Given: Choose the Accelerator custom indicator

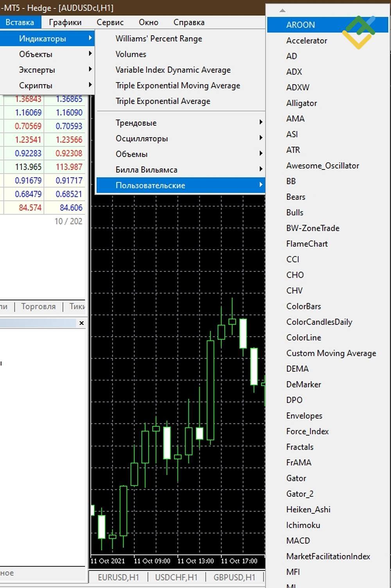Looking at the screenshot, I should tap(328, 40).
